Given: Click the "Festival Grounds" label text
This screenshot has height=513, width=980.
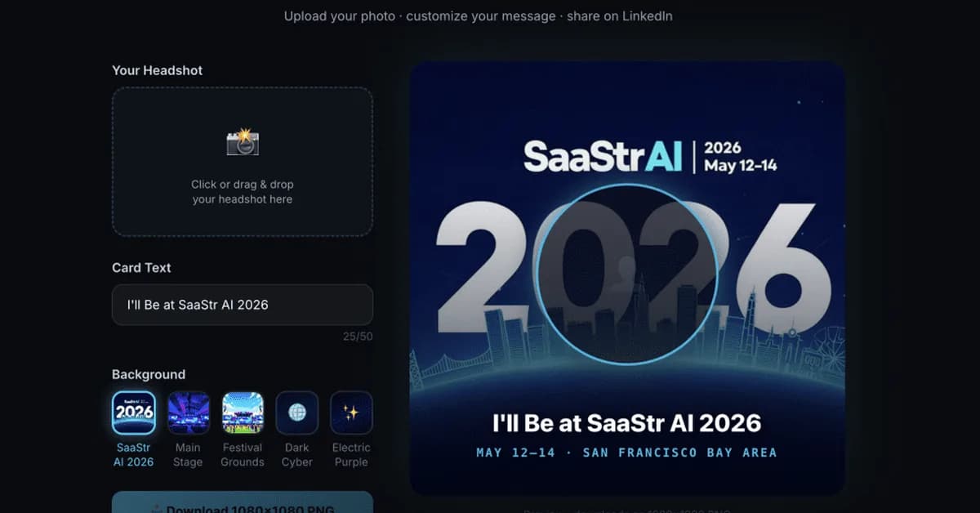Looking at the screenshot, I should coord(243,455).
